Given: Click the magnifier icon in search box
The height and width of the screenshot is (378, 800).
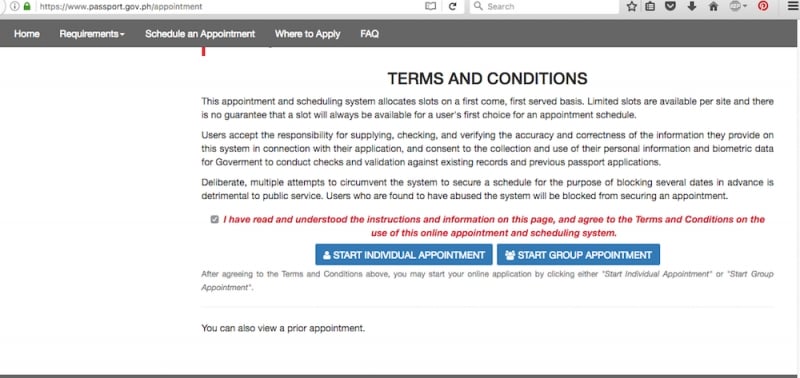Looking at the screenshot, I should (x=478, y=6).
